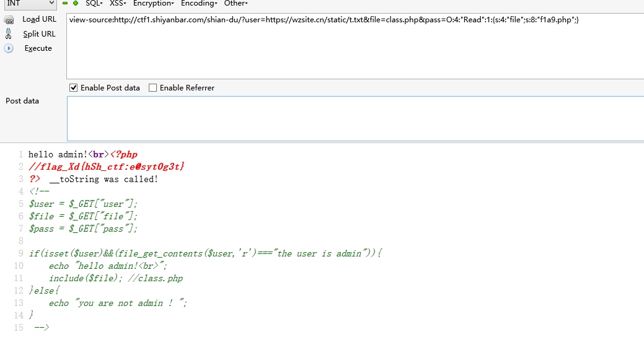Click the Load URL printer icon
This screenshot has height=350, width=644.
9,20
